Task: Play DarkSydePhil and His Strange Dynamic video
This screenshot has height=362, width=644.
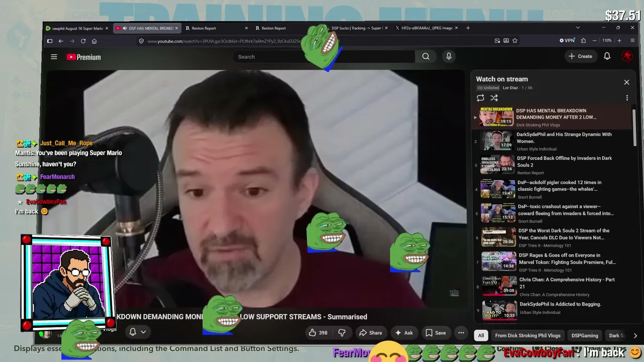Action: click(x=553, y=141)
